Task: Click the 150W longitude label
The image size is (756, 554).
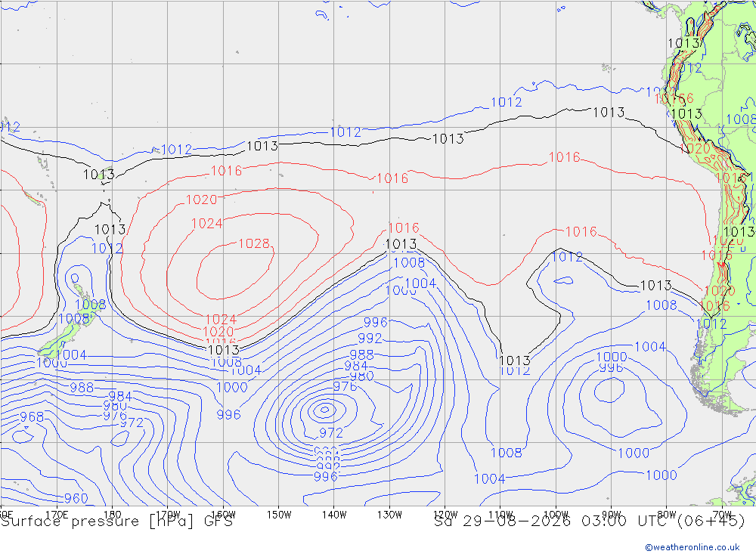Action: click(x=279, y=515)
